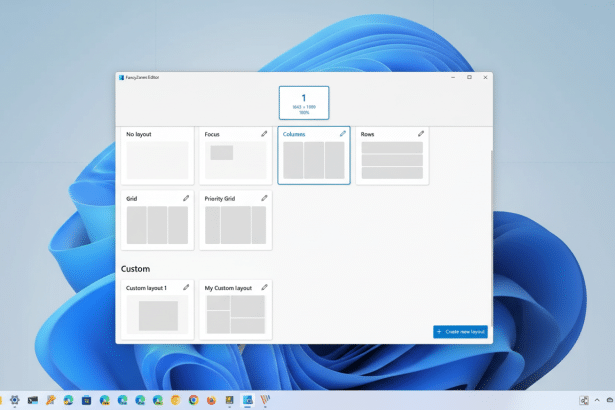The height and width of the screenshot is (410, 615).
Task: Launch Google Chrome from the taskbar
Action: pyautogui.click(x=193, y=400)
